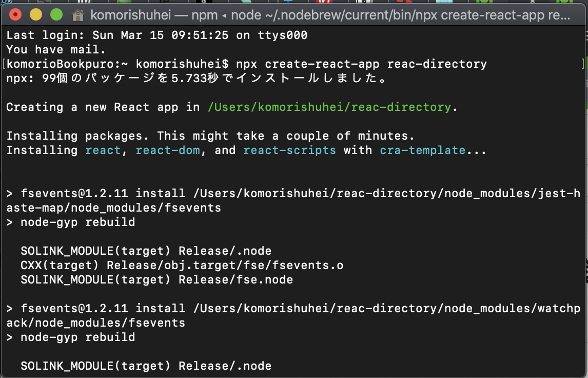The width and height of the screenshot is (588, 378).
Task: Click 'CXX(target) Release/obj.target/fse/fsevents.o' line
Action: tap(182, 266)
